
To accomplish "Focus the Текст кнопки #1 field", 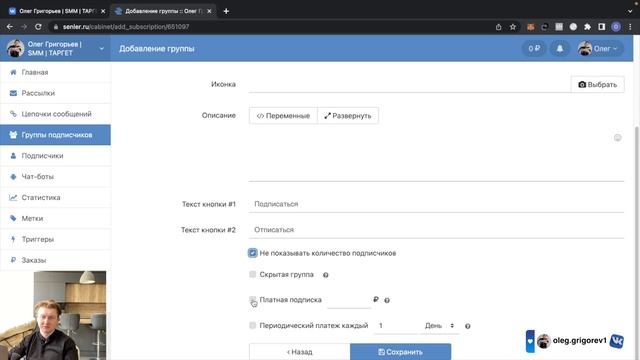I will coord(436,204).
